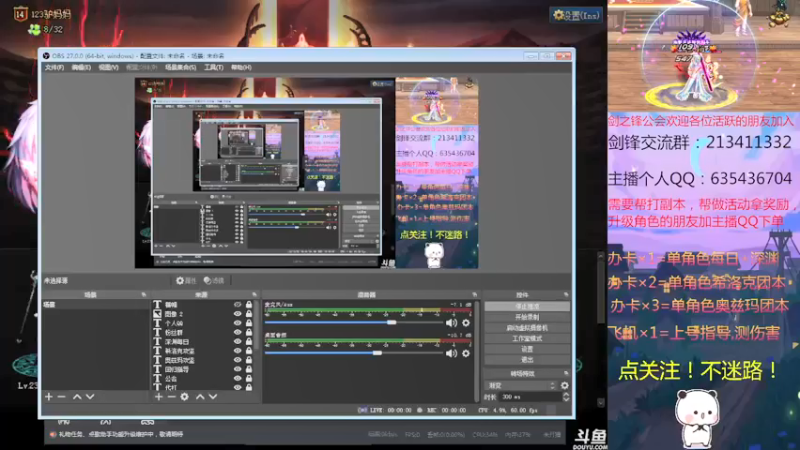Hide the 代打 source with its eye
Screen dimensions: 800x450
[x=238, y=387]
